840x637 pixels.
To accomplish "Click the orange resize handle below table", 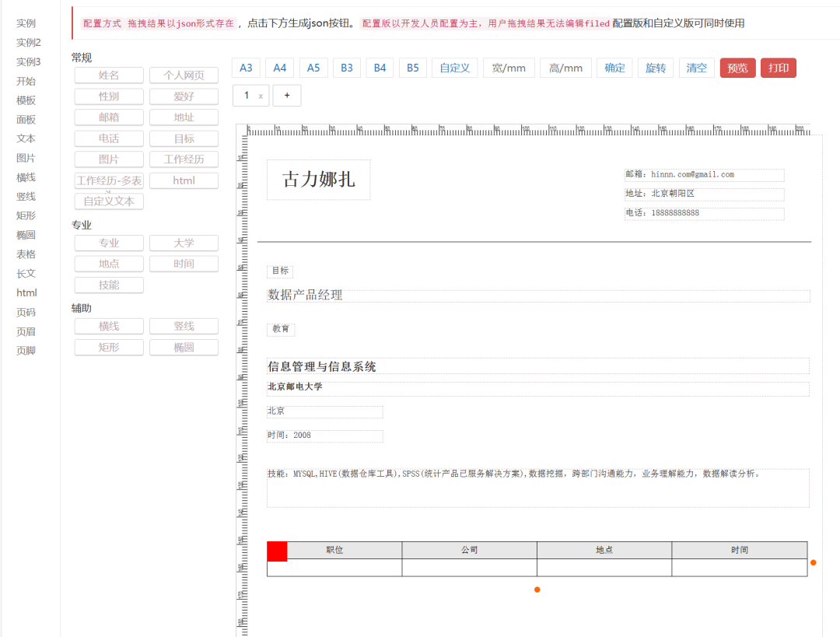I will point(537,590).
